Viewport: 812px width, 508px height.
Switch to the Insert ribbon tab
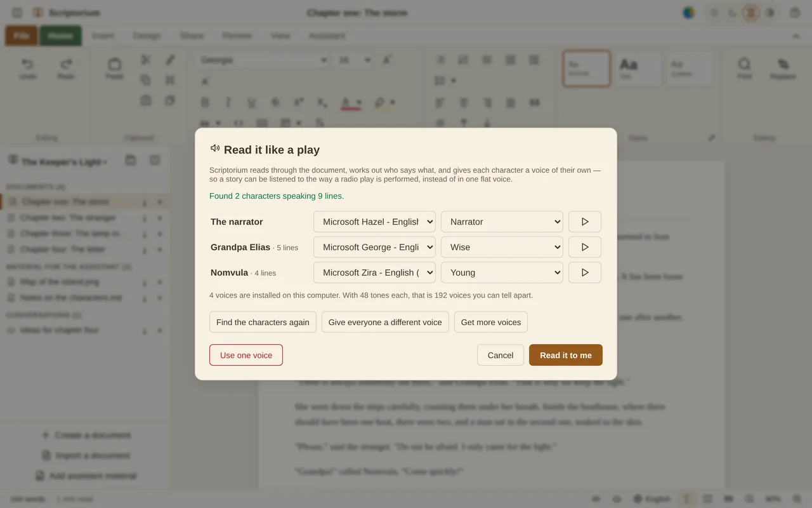(x=103, y=36)
